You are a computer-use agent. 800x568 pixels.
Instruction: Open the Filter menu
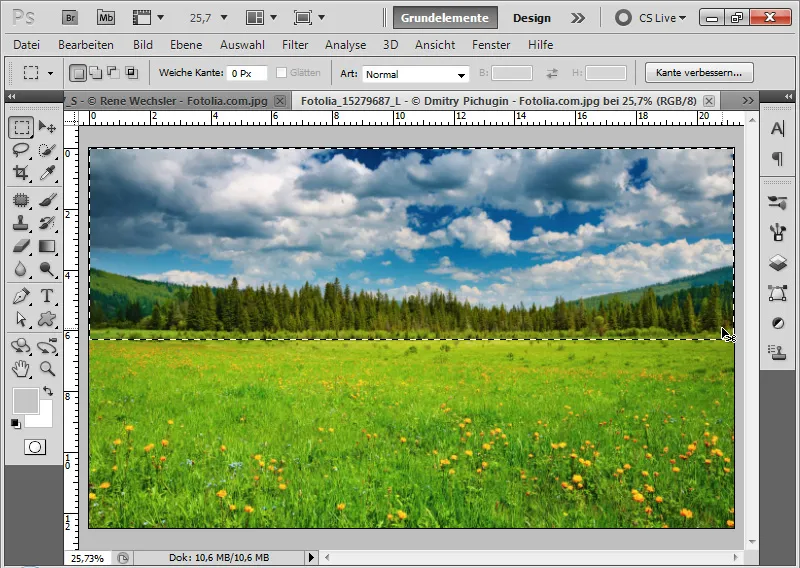[x=295, y=45]
